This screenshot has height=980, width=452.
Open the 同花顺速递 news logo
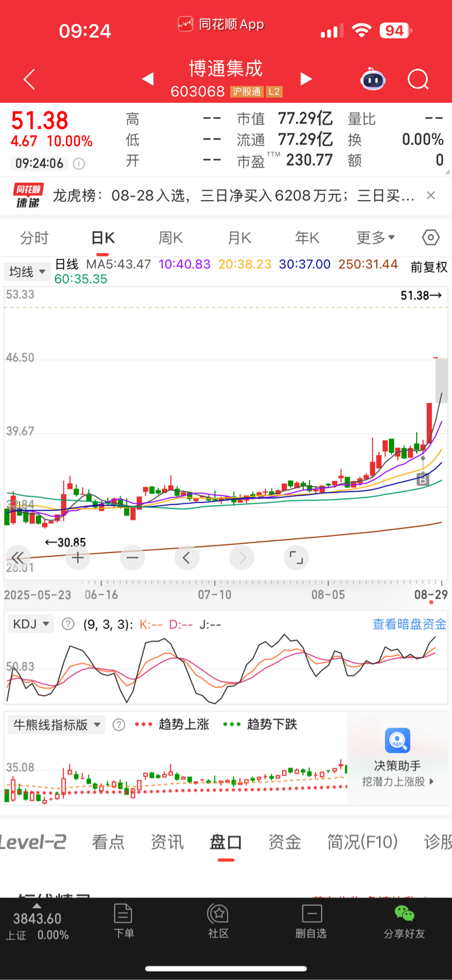pos(28,195)
